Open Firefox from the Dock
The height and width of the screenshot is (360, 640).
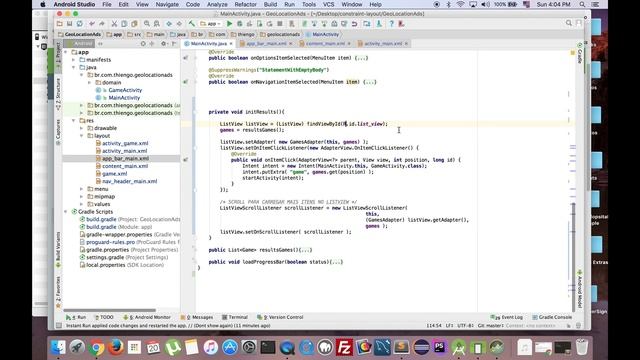click(x=116, y=347)
